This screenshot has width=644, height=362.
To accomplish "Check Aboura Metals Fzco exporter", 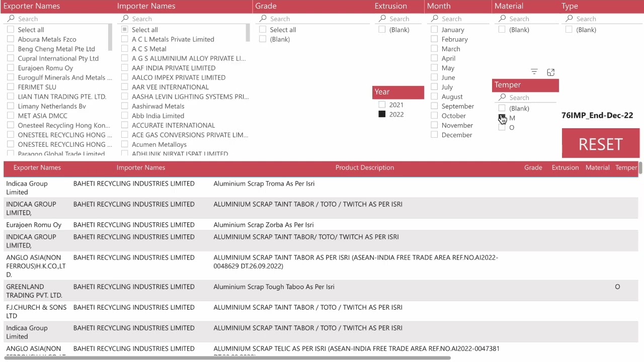I will (x=11, y=39).
